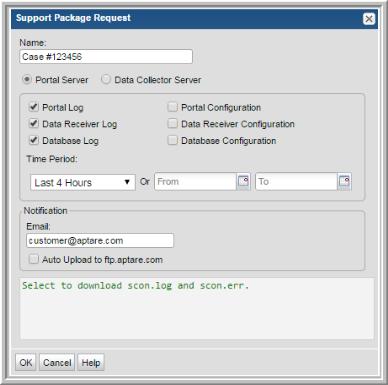This screenshot has height=385, width=388.
Task: Click into the From date field
Action: pyautogui.click(x=195, y=182)
